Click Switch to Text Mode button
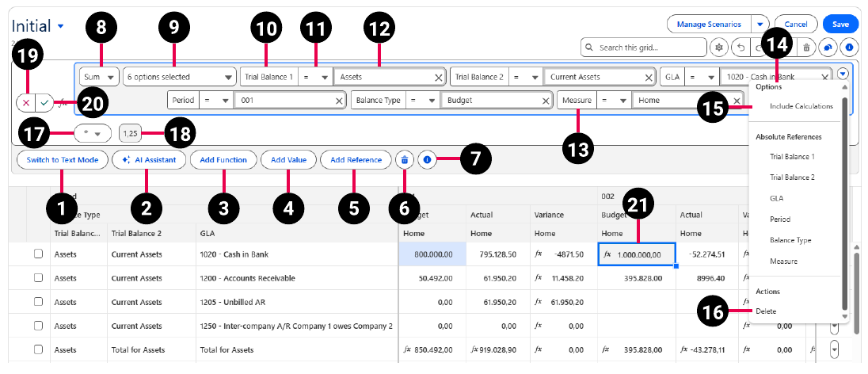The image size is (868, 374). [63, 159]
